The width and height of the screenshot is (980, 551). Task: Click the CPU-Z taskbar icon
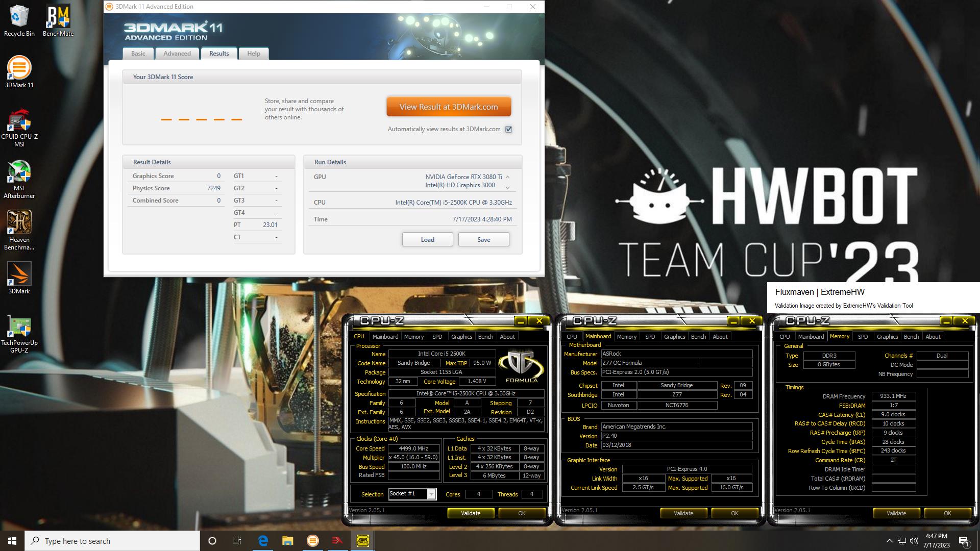click(362, 541)
